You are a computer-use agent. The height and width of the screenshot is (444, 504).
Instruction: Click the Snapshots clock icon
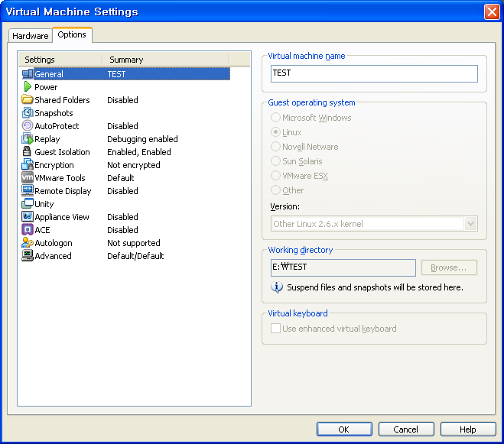tap(28, 113)
